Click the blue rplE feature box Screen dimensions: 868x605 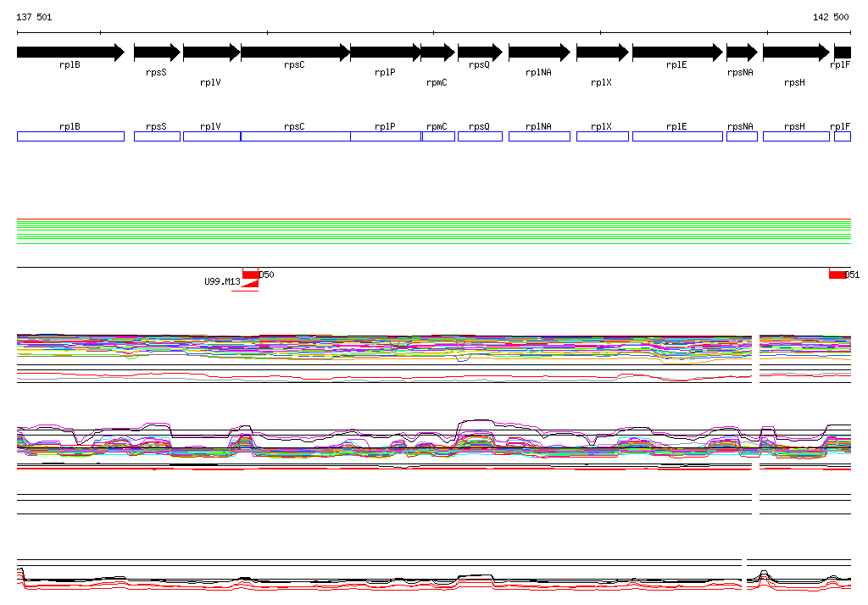coord(677,136)
